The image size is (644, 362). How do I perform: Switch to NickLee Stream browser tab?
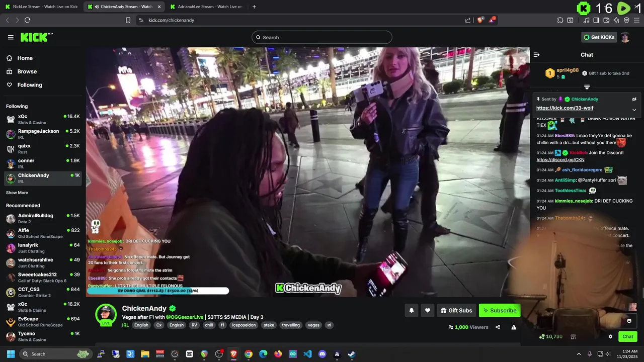click(41, 7)
